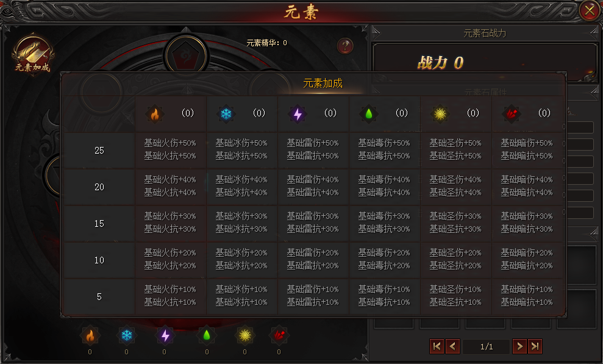Click the bottom fire element counter icon
The width and height of the screenshot is (603, 364).
(x=90, y=335)
